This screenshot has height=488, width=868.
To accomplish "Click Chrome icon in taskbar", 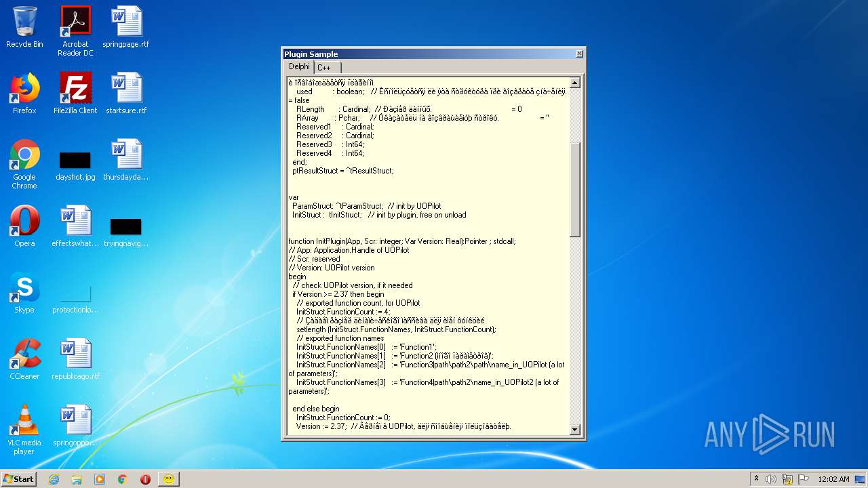I will [x=123, y=479].
